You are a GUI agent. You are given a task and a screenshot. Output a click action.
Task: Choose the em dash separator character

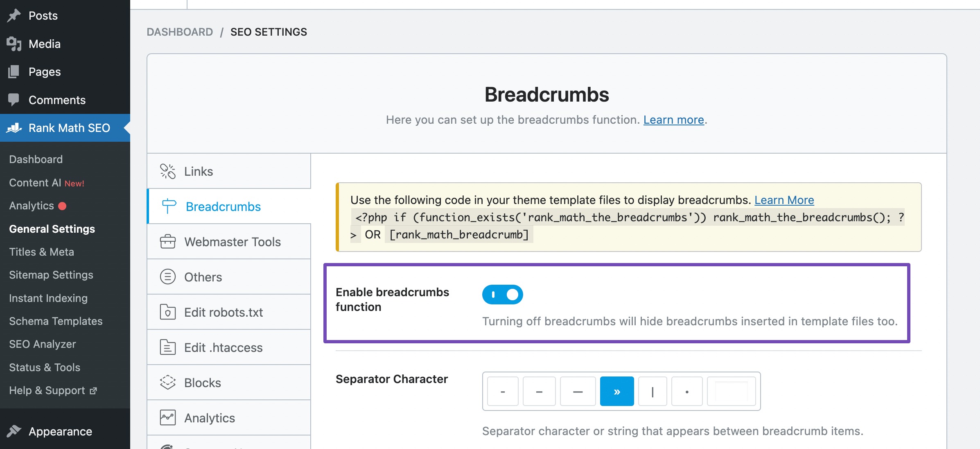click(578, 391)
